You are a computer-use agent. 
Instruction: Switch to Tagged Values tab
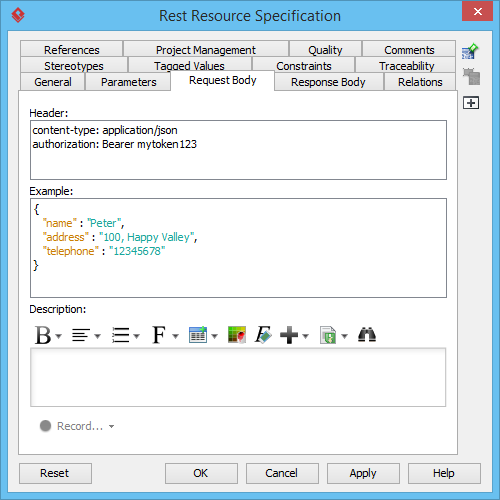189,65
